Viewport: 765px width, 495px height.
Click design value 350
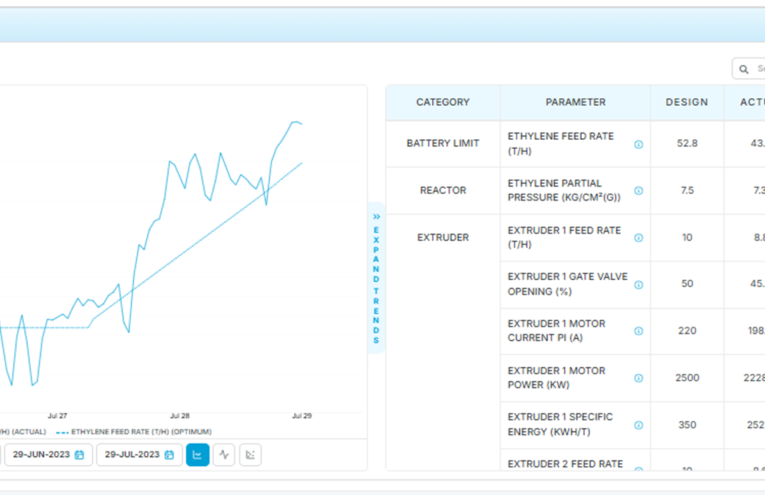[x=687, y=425]
